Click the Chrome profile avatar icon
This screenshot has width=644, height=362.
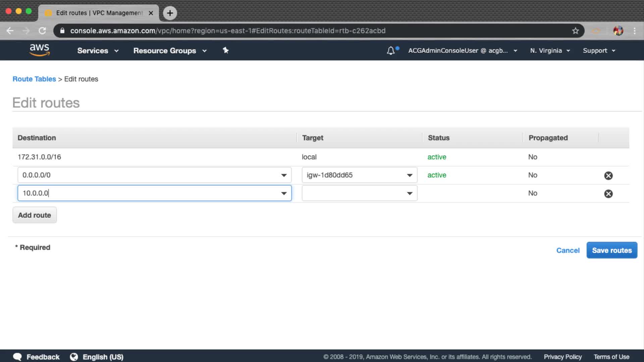click(618, 31)
